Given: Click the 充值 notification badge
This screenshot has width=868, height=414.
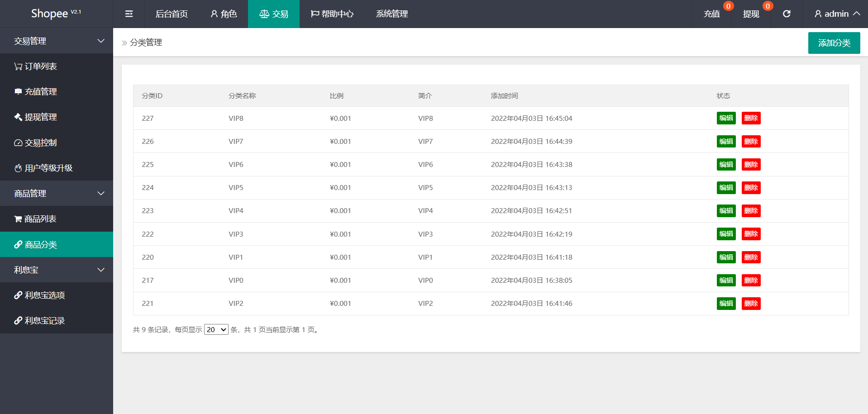Looking at the screenshot, I should click(728, 6).
